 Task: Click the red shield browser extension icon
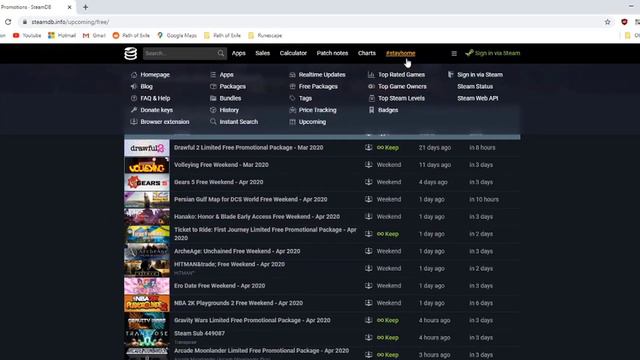tap(624, 22)
